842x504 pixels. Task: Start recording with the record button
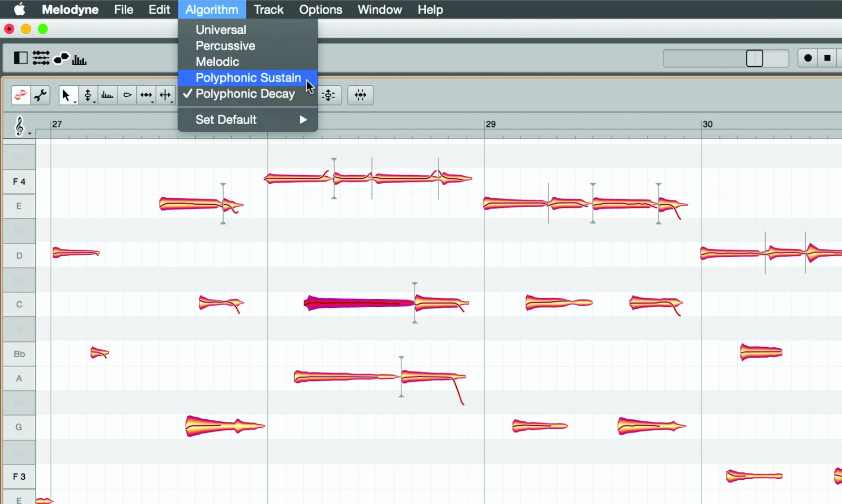pyautogui.click(x=808, y=58)
